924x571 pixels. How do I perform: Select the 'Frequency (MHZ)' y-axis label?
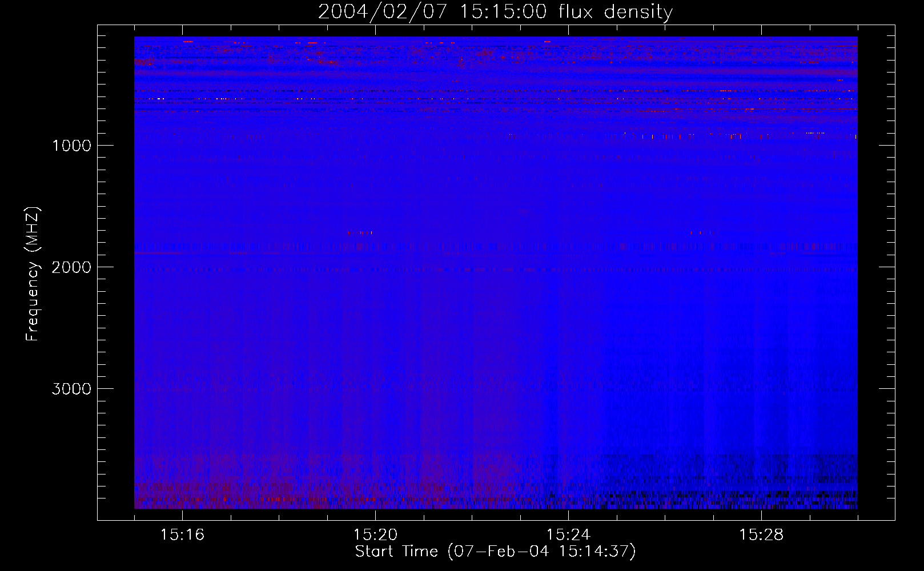[x=33, y=274]
